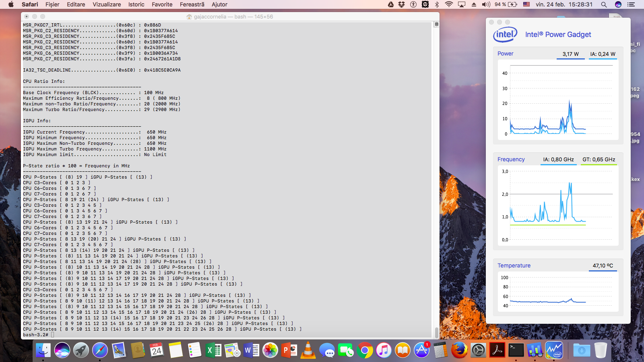Open the Safari application menu
644x362 pixels.
pos(30,4)
